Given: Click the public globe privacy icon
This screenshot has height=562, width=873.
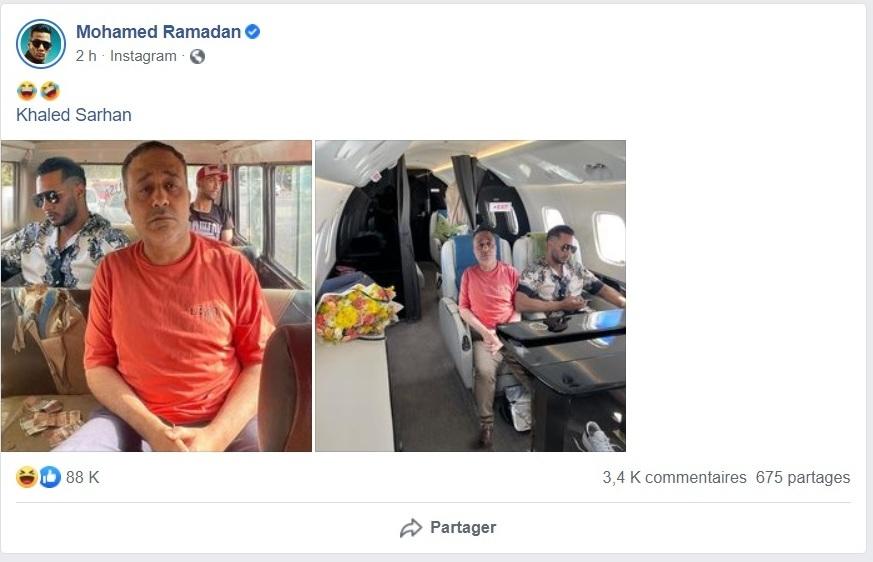Looking at the screenshot, I should (197, 56).
